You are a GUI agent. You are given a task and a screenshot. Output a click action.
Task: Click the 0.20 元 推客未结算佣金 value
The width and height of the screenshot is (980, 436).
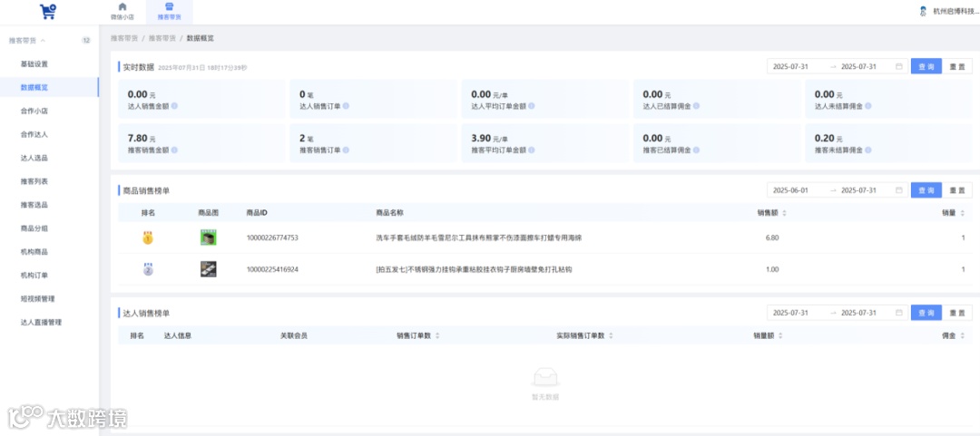(x=828, y=139)
